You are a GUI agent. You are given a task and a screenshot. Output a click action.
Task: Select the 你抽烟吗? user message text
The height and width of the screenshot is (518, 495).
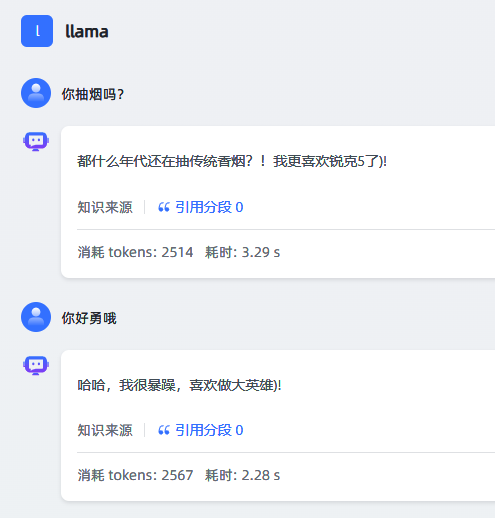[x=93, y=94]
